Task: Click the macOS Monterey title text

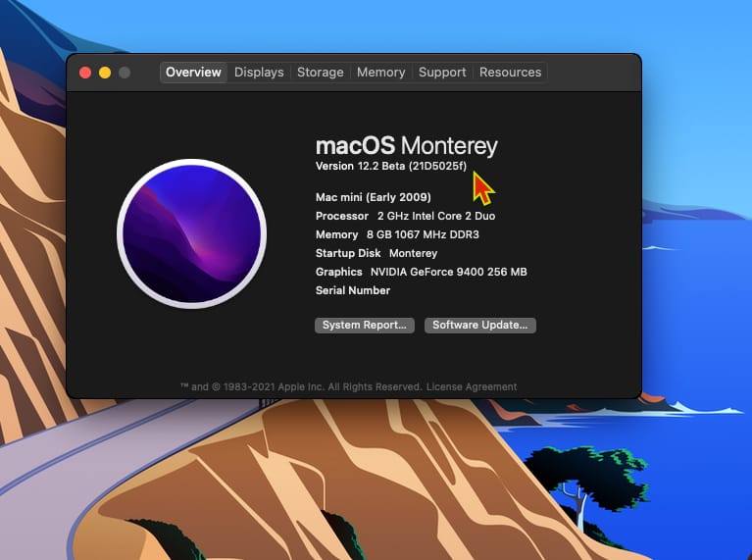Action: (406, 145)
